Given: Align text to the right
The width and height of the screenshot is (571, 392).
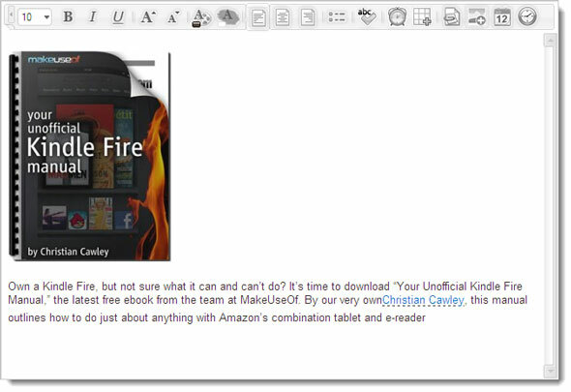Looking at the screenshot, I should coord(308,17).
